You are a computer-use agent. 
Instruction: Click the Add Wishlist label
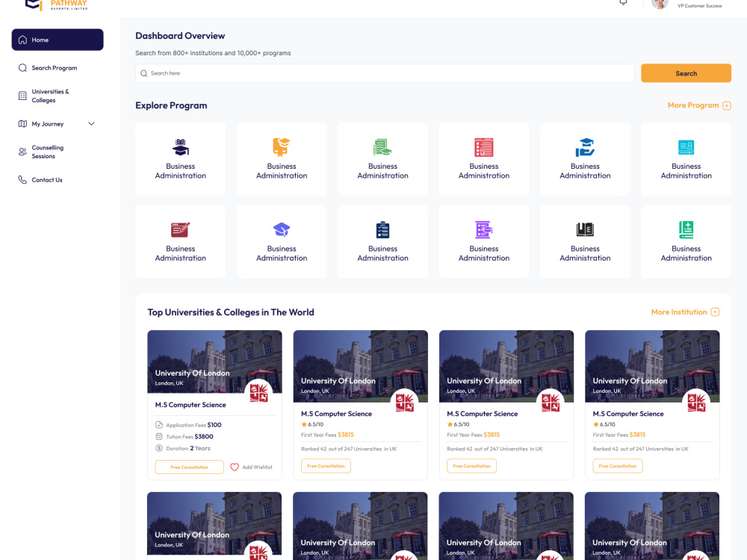click(x=257, y=467)
